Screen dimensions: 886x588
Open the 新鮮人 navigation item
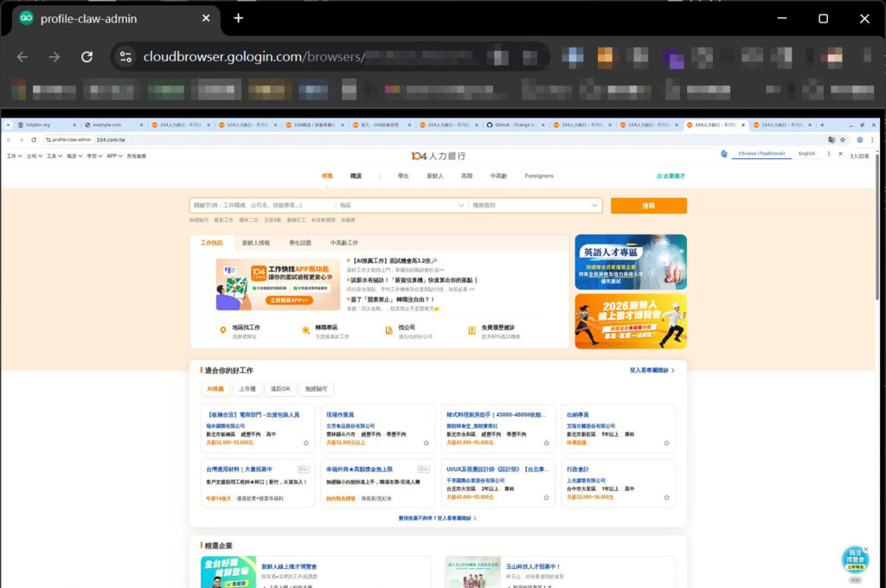pos(434,176)
